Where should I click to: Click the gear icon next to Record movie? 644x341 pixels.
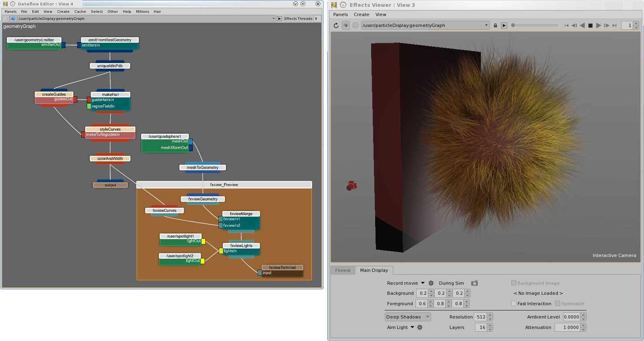tap(431, 283)
